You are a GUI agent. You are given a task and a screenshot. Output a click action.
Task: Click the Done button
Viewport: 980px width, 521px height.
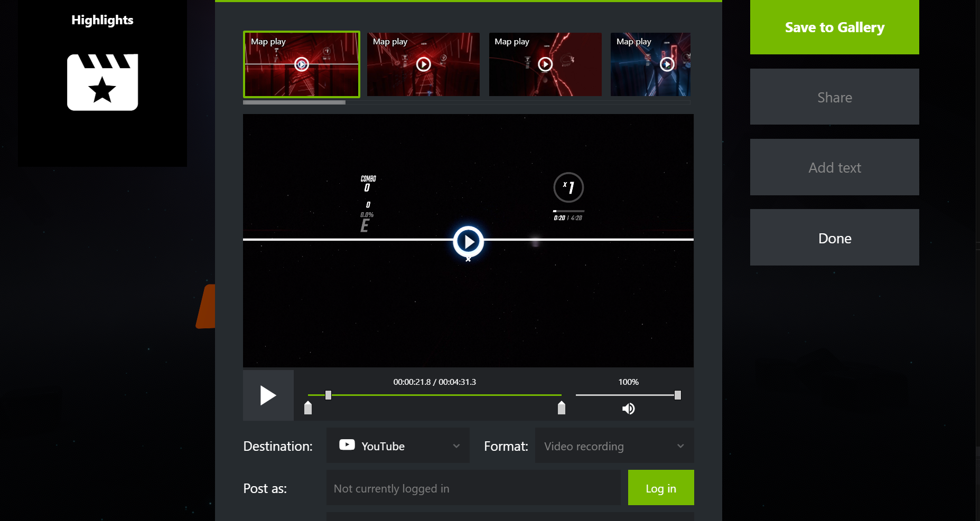pos(835,238)
